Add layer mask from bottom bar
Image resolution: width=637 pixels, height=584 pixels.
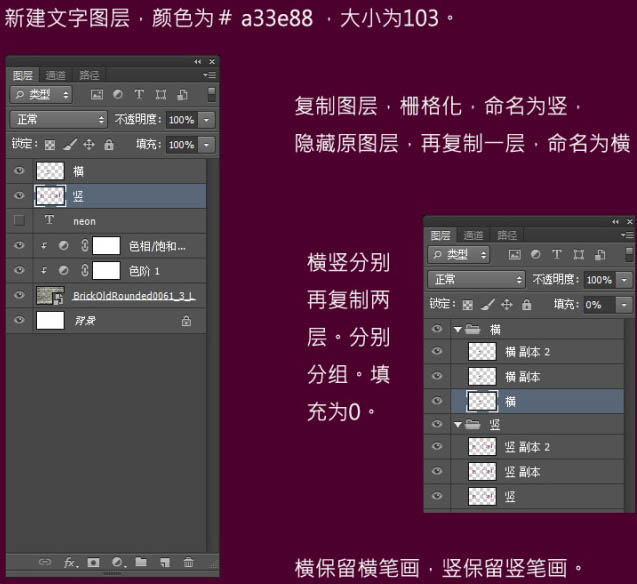tap(93, 562)
